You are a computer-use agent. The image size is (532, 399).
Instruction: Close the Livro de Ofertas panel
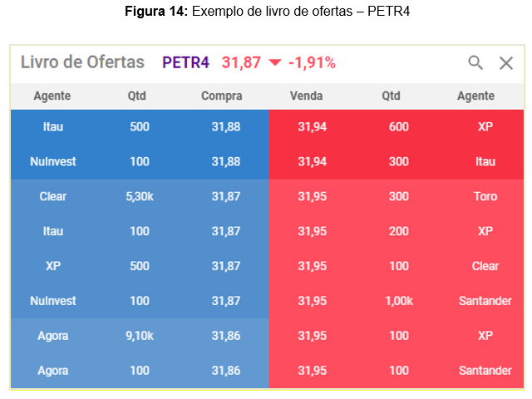(506, 62)
